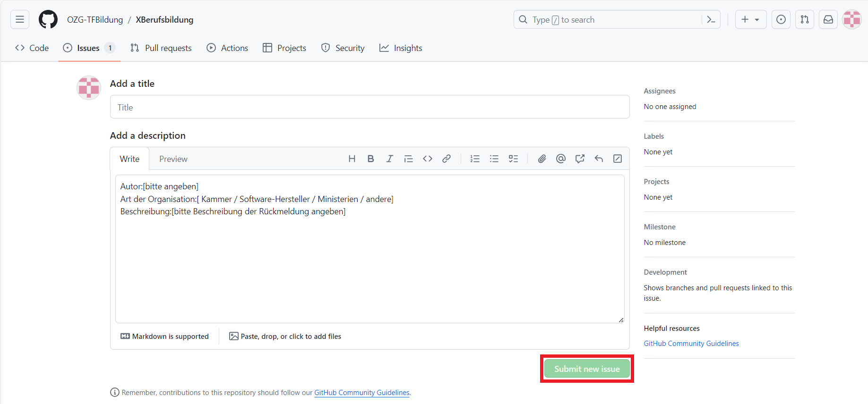
Task: Attach files using paperclip icon
Action: pyautogui.click(x=542, y=159)
